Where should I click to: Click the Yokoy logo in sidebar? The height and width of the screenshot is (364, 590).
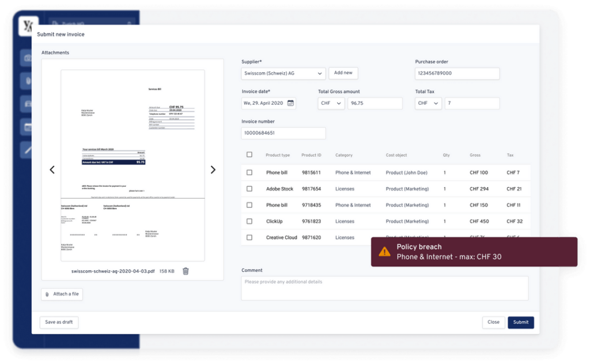(28, 26)
